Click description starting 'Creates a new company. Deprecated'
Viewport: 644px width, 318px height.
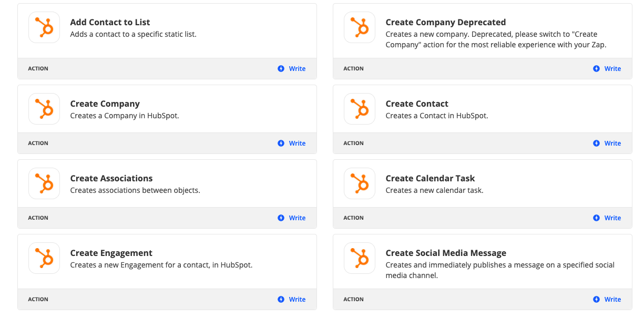coord(496,40)
